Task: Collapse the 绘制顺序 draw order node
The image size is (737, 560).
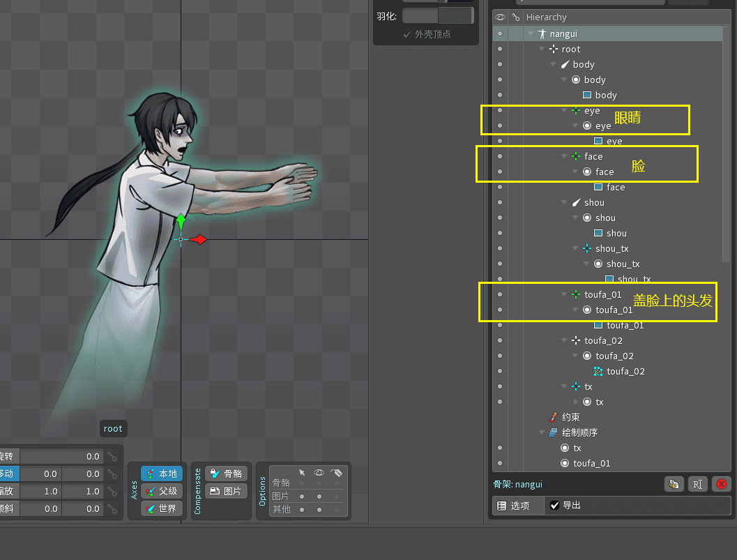Action: (x=542, y=432)
